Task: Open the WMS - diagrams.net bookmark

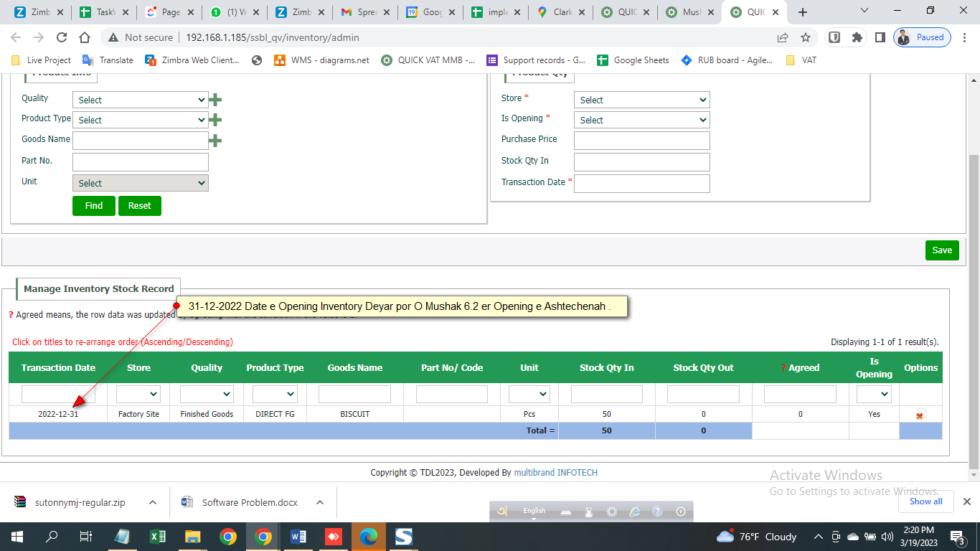Action: 321,60
